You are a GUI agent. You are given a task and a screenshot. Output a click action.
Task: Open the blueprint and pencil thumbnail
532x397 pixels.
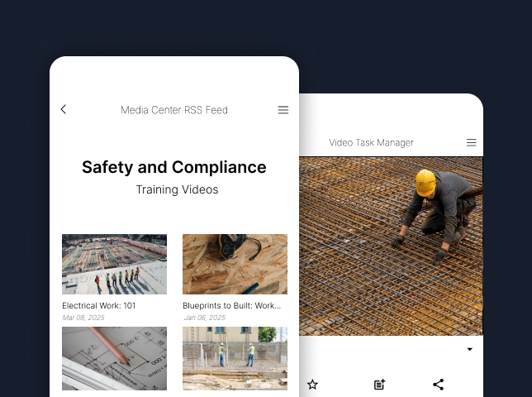[114, 359]
